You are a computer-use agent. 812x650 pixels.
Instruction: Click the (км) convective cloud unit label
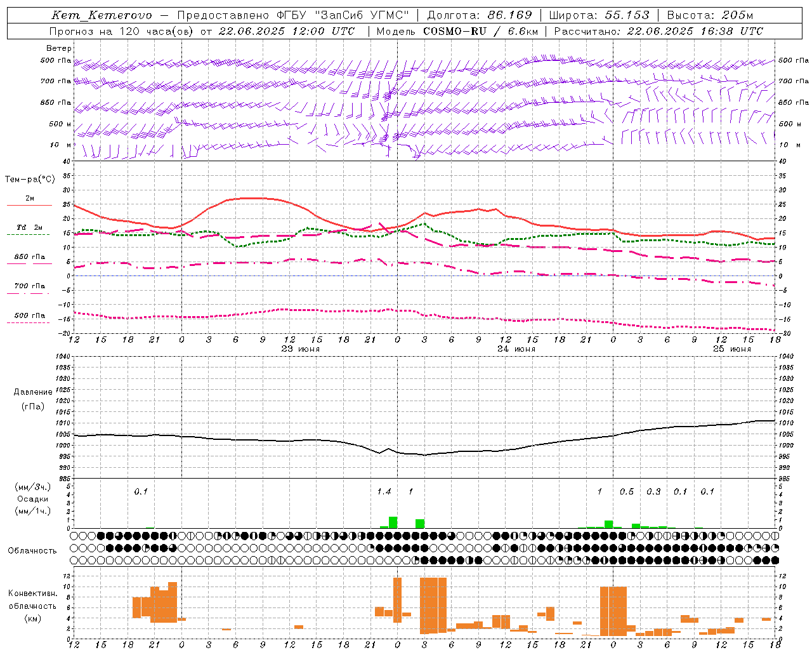pyautogui.click(x=33, y=619)
